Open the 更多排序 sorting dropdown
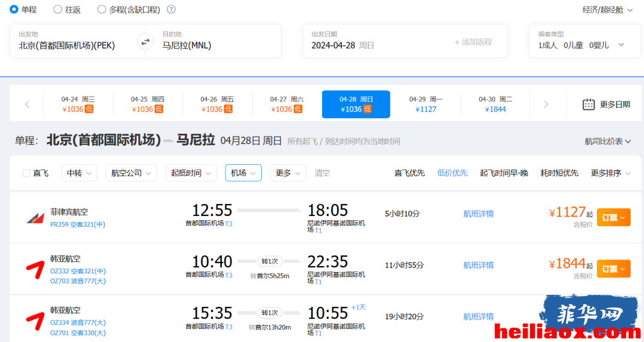The height and width of the screenshot is (342, 644). 611,173
